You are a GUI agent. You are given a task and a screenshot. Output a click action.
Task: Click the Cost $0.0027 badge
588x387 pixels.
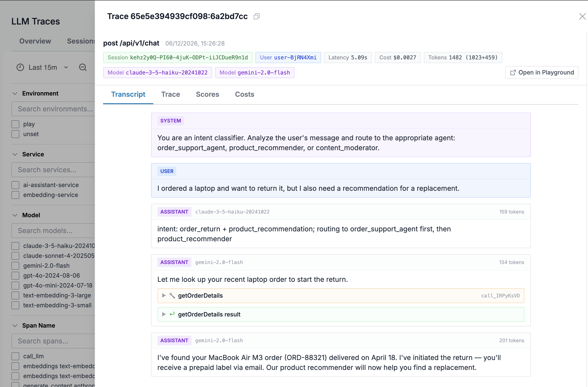(x=398, y=58)
